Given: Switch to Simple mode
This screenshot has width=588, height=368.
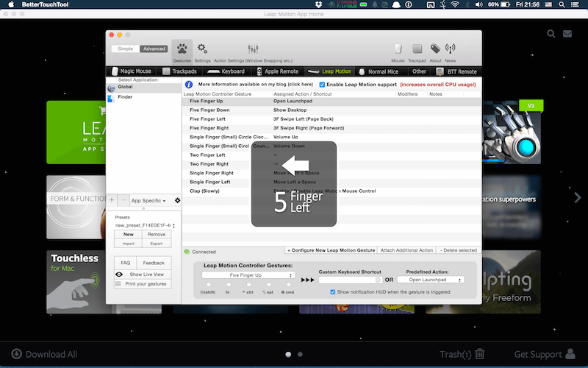Looking at the screenshot, I should [125, 49].
